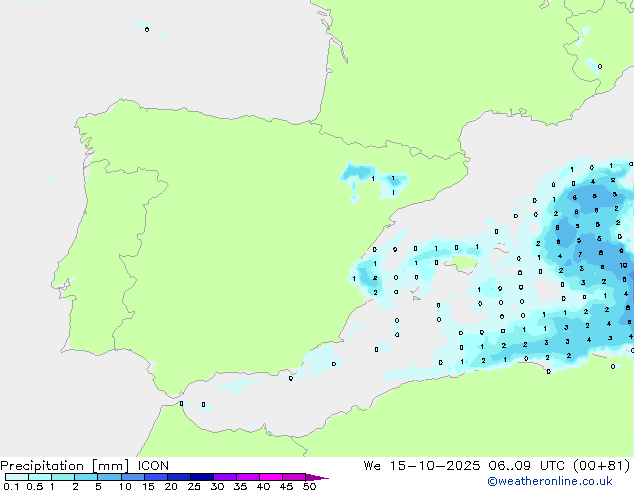Click the '35' legend scale label
634x490 pixels.
coord(240,486)
